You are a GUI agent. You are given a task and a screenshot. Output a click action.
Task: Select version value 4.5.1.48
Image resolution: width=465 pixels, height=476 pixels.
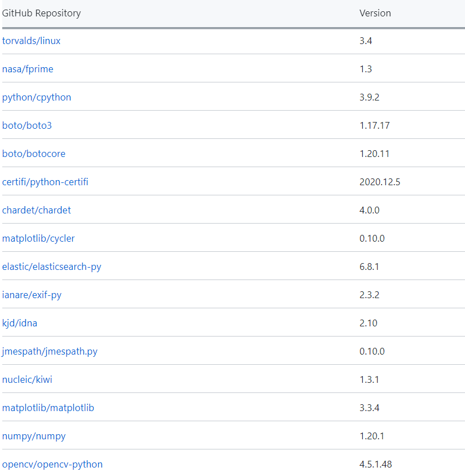[376, 464]
